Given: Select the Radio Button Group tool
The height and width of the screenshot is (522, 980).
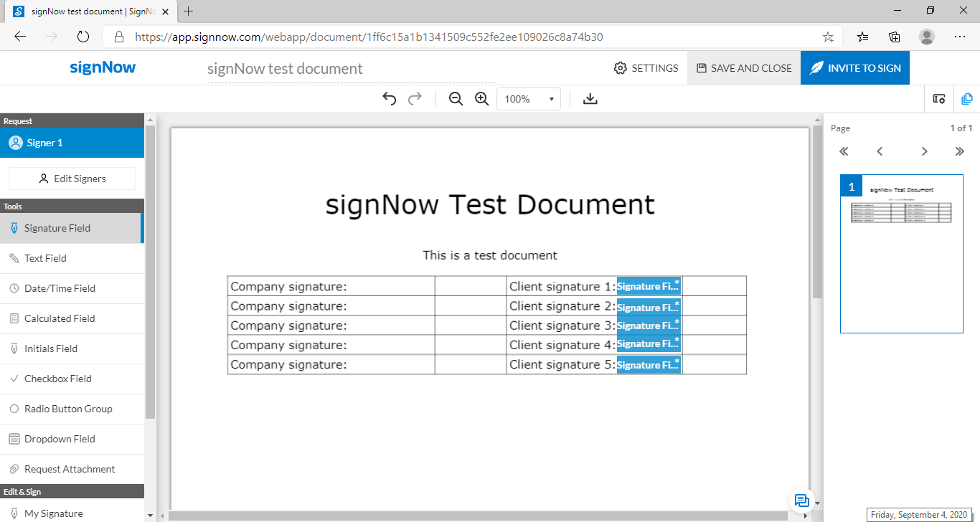Looking at the screenshot, I should pos(72,409).
